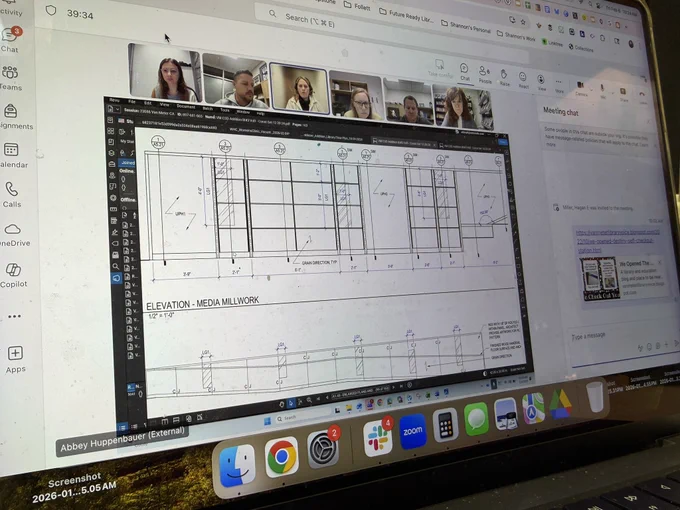Show more apps via the ellipsis icon
The height and width of the screenshot is (510, 680).
coord(14,316)
